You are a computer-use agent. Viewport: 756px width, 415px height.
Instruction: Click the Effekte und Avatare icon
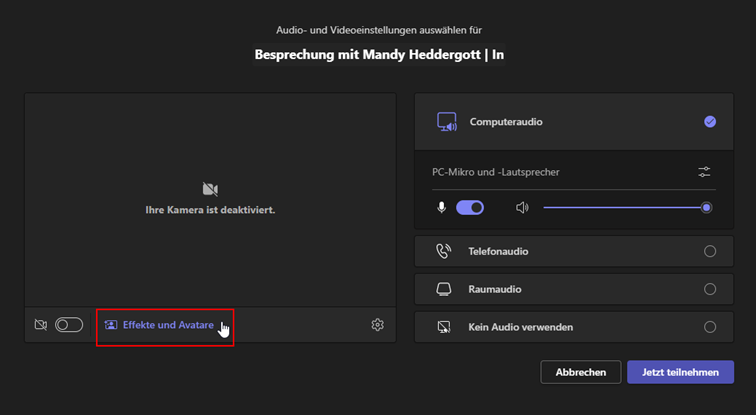(111, 325)
